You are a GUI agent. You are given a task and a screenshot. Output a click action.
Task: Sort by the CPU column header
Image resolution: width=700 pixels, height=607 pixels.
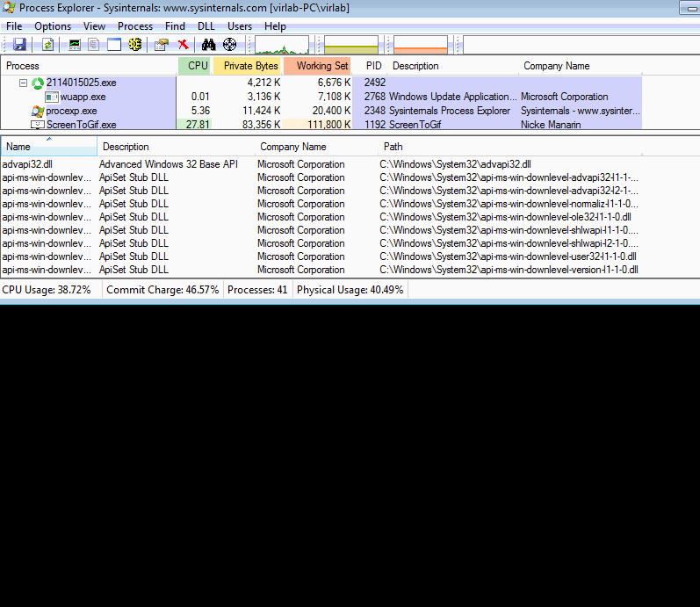195,66
